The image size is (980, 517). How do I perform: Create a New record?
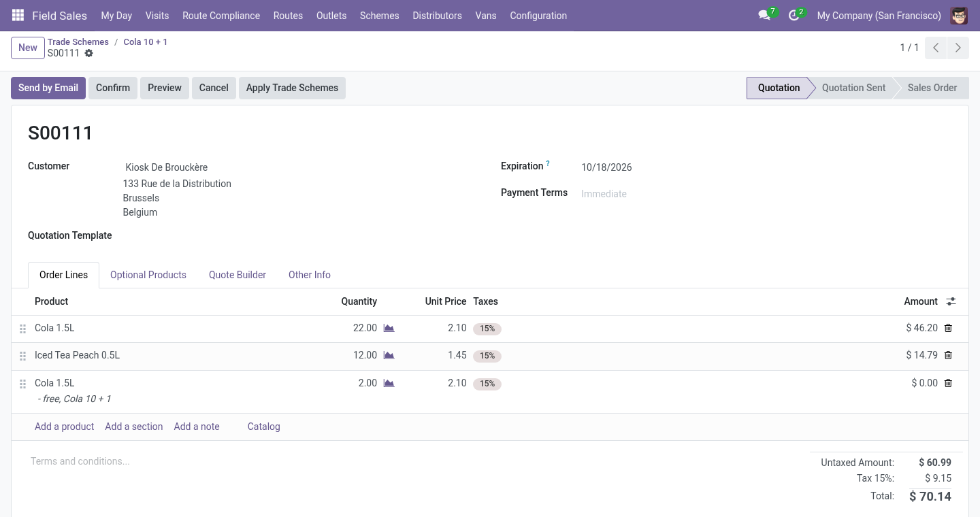[28, 48]
